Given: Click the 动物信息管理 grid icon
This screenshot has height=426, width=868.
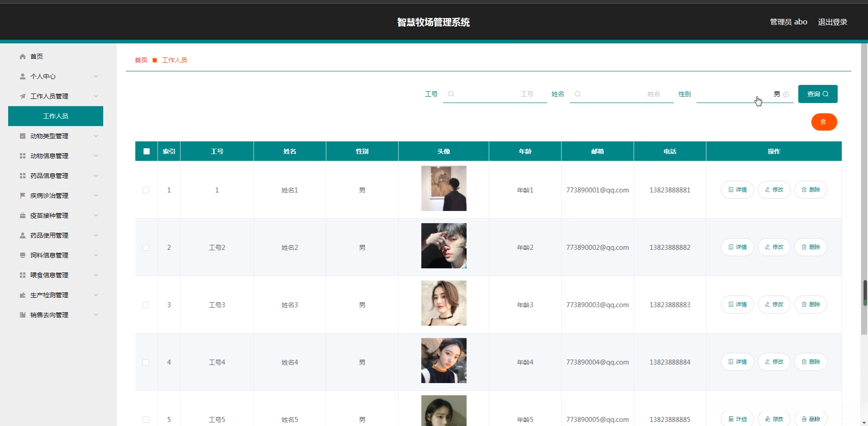Looking at the screenshot, I should 23,156.
